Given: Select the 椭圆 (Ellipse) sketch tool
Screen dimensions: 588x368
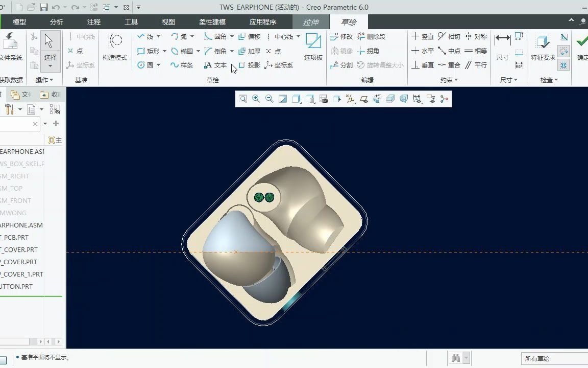Looking at the screenshot, I should click(182, 51).
